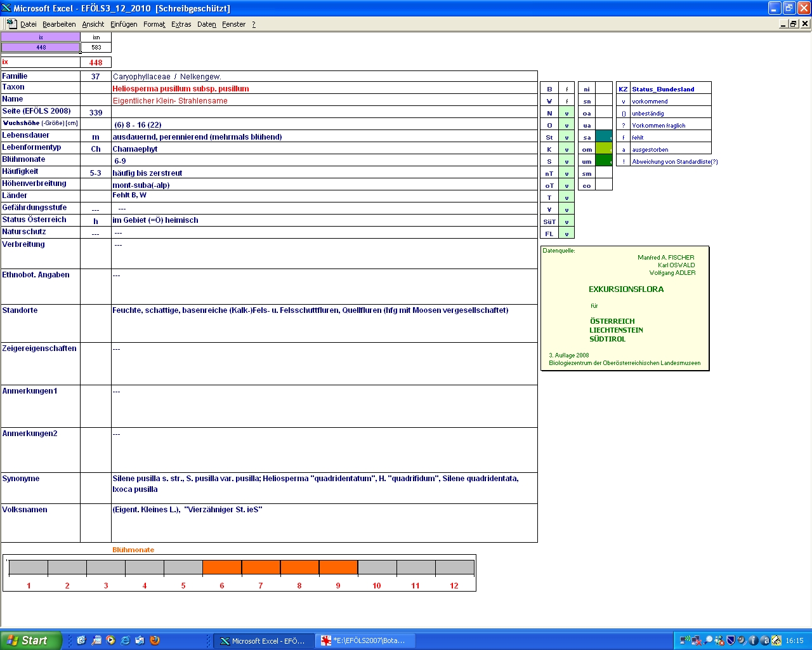Click the round 'i' tray icon
The image size is (812, 650).
tap(753, 640)
